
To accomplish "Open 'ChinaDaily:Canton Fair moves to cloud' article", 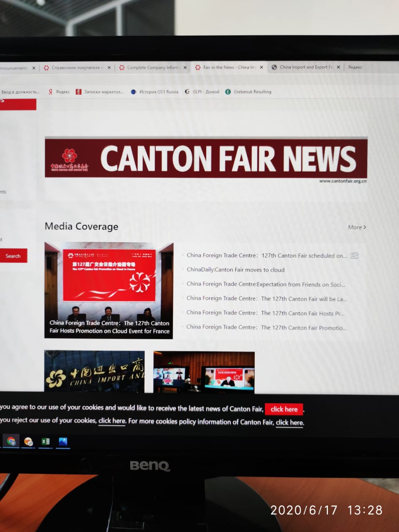I will (236, 270).
